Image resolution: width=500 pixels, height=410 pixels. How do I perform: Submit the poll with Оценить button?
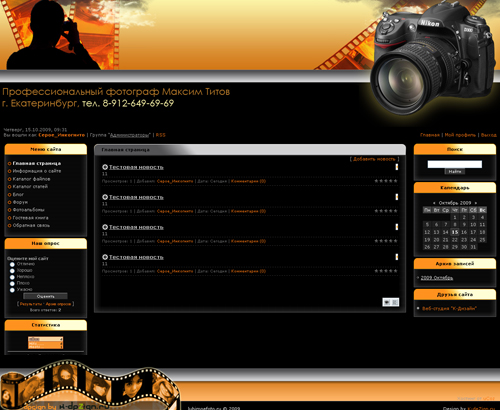45,296
